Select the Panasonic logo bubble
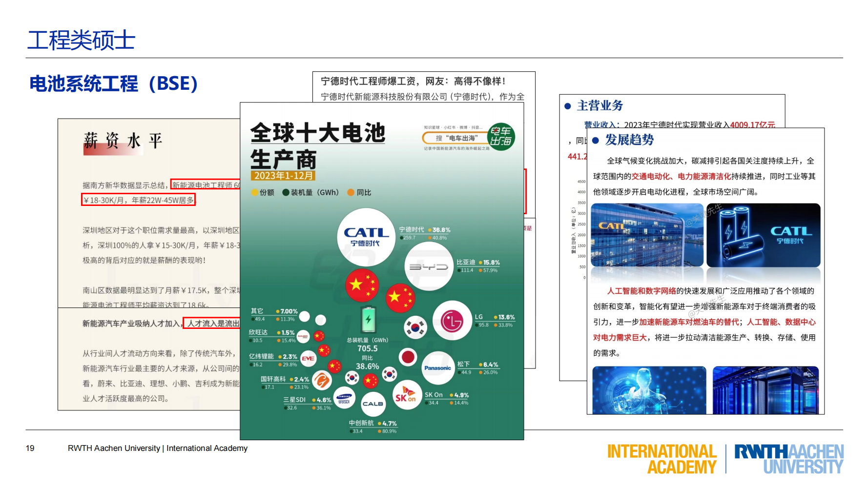Screen dimensions: 868x488 click(438, 368)
